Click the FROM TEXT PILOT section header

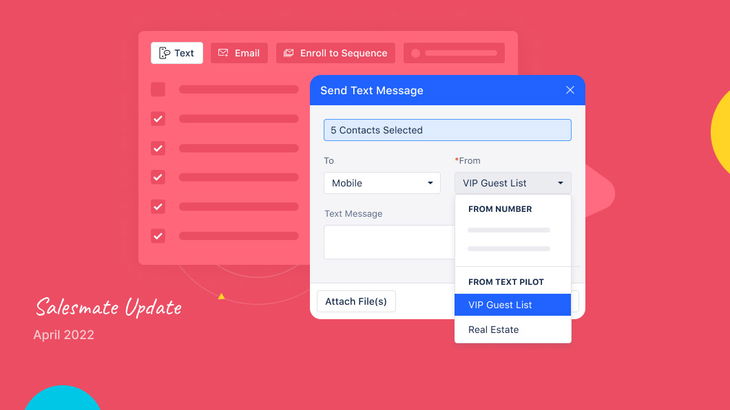tap(506, 282)
